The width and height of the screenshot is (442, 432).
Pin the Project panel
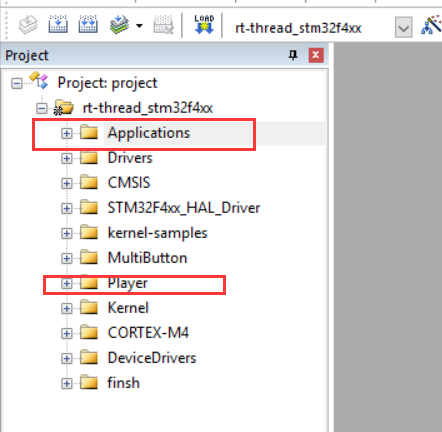click(x=293, y=55)
